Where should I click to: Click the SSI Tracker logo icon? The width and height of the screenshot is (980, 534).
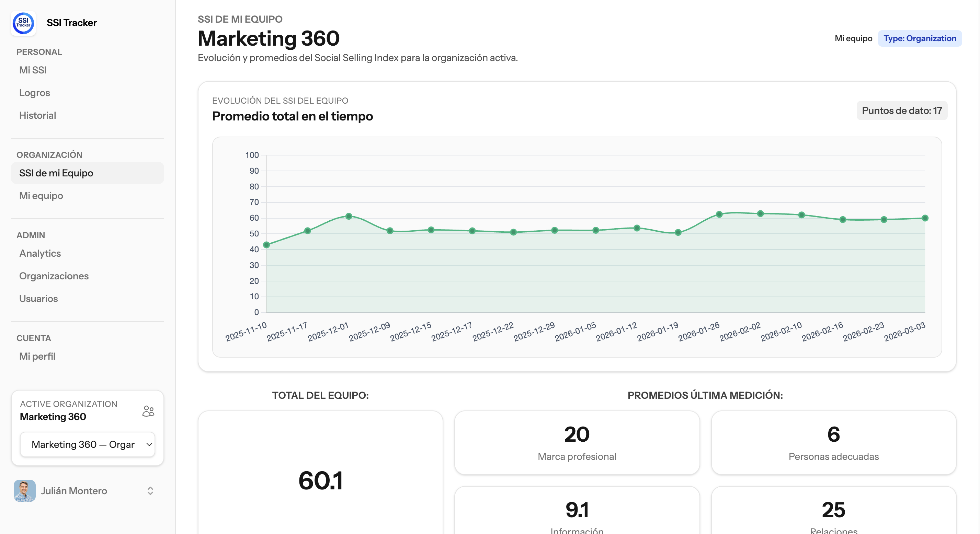[x=23, y=23]
